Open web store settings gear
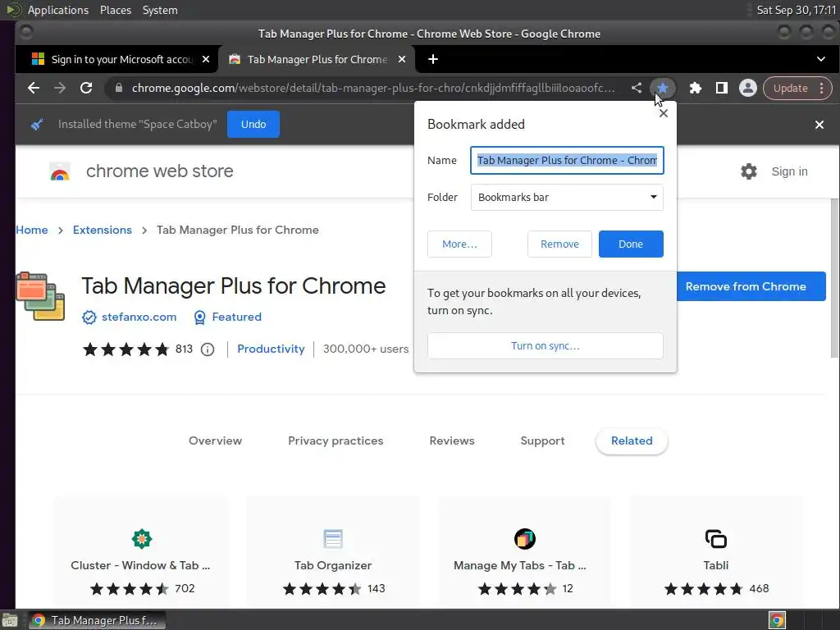840x630 pixels. click(x=748, y=171)
